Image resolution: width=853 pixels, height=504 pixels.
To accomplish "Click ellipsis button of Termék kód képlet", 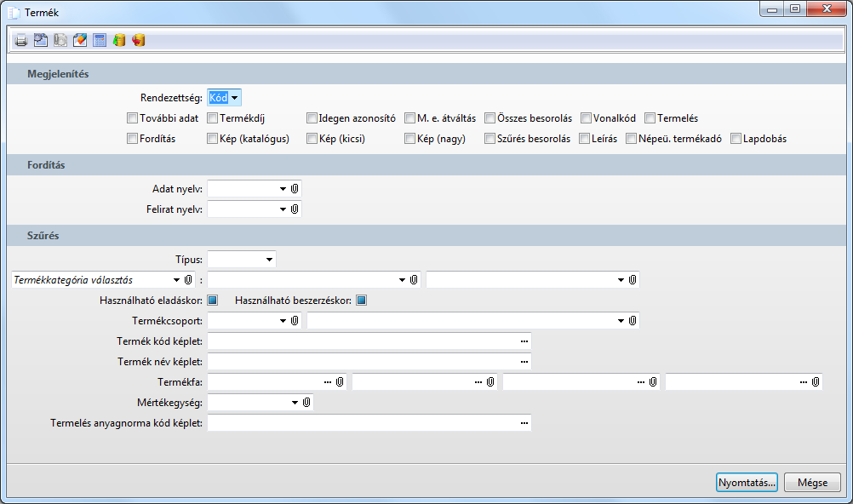I will pyautogui.click(x=524, y=341).
